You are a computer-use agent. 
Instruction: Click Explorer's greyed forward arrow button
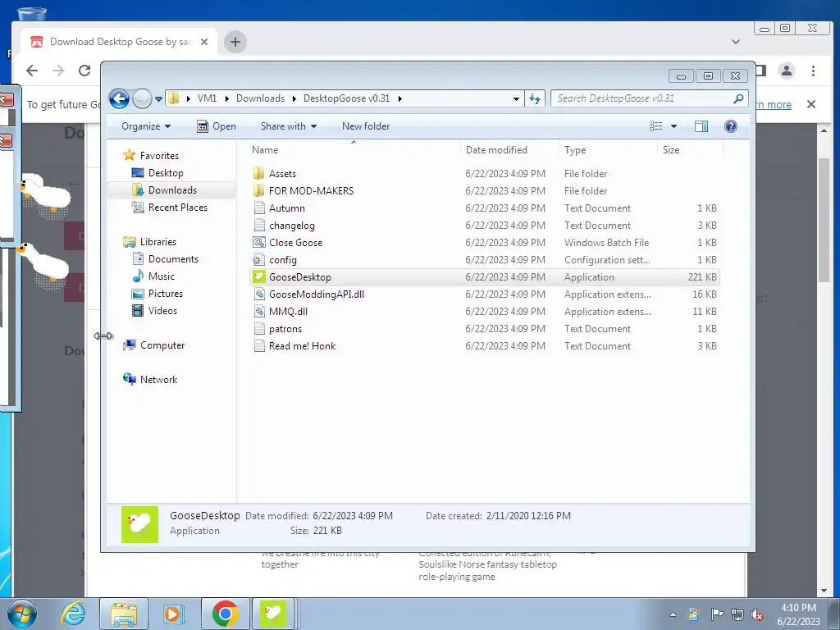142,98
